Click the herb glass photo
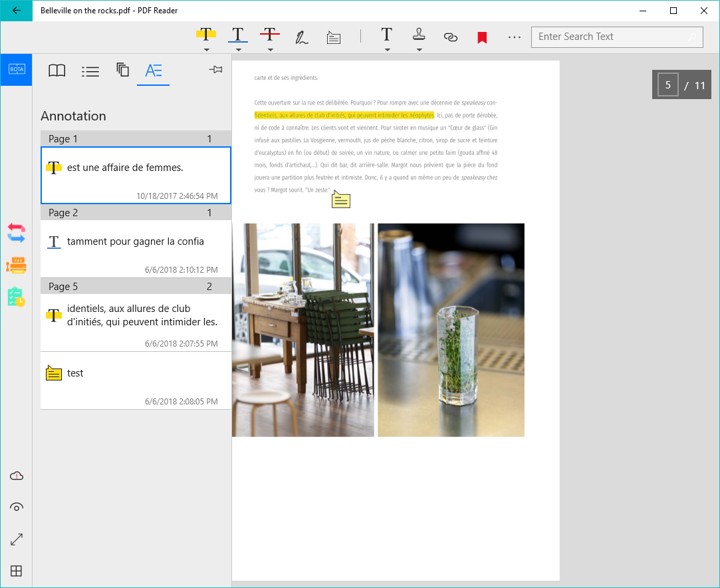Viewport: 720px width, 588px height. 451,330
